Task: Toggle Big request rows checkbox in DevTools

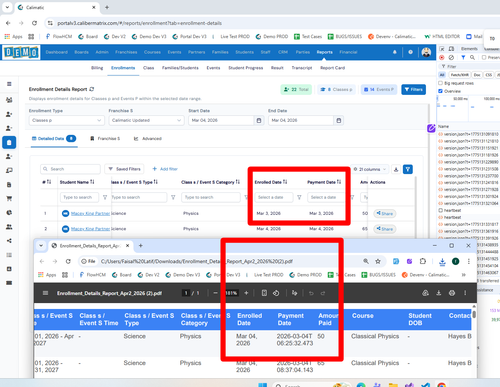Action: tap(440, 83)
